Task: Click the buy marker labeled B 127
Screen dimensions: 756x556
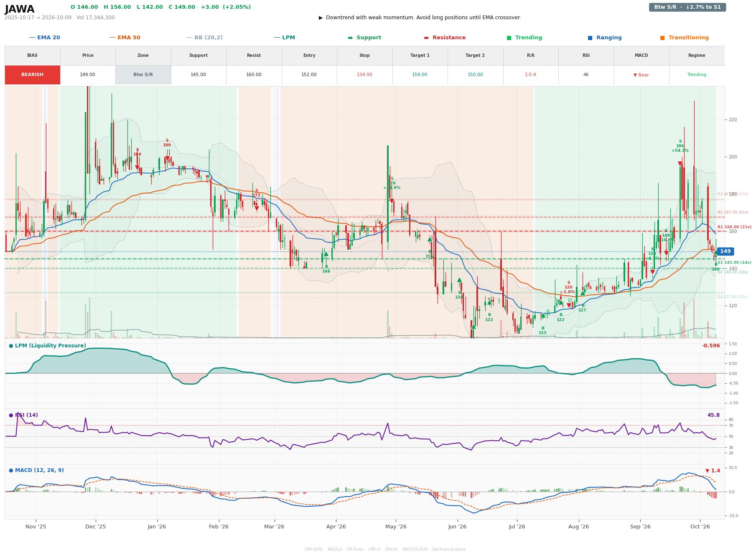Action: pos(583,293)
